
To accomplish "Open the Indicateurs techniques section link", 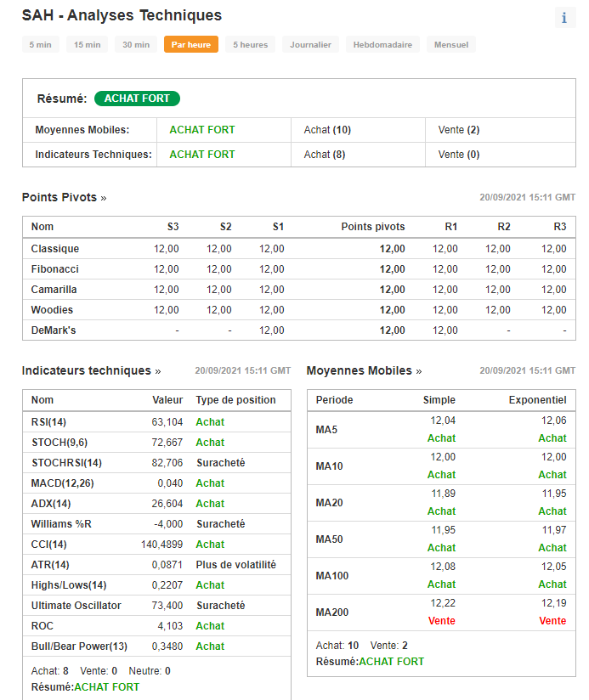I will [x=92, y=370].
